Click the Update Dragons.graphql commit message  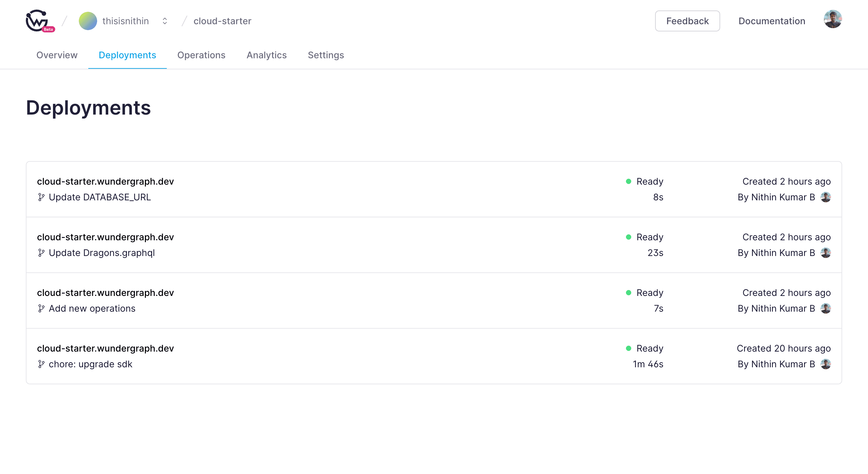click(x=102, y=253)
